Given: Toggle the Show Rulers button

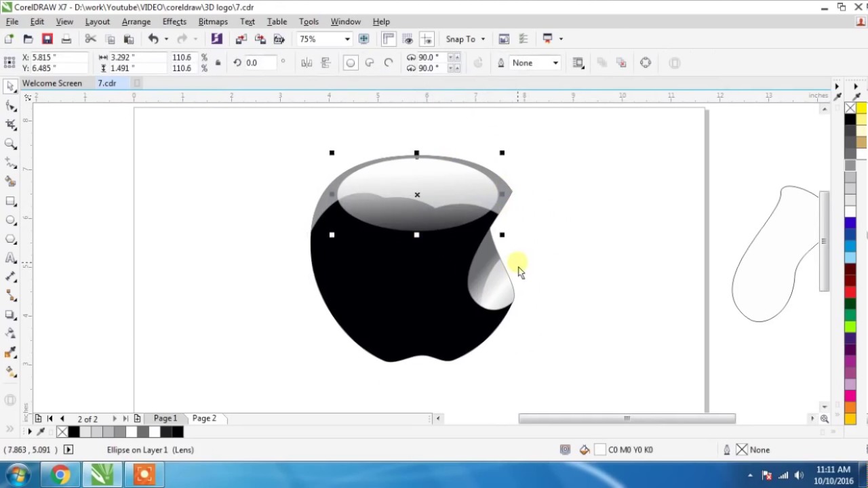Looking at the screenshot, I should click(389, 39).
